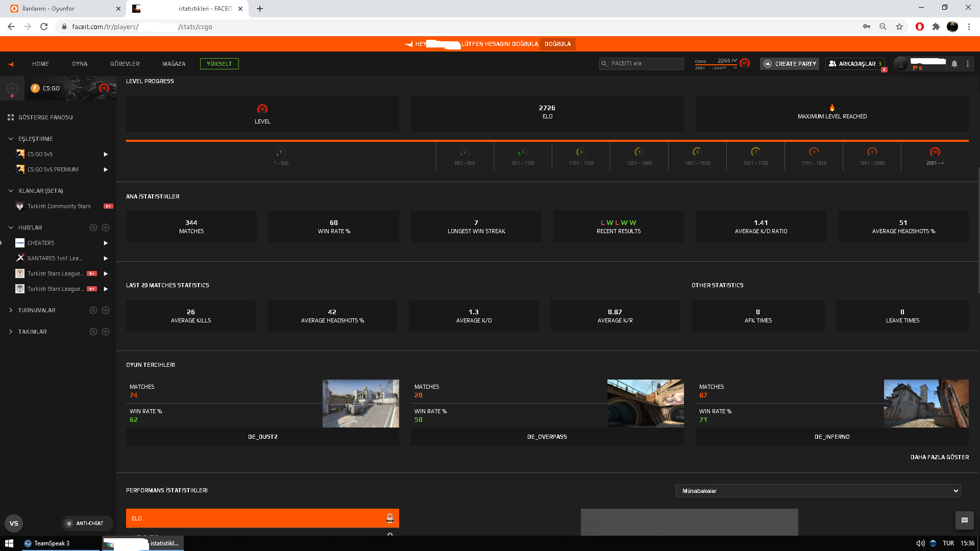Click the search icon next to Turnuvalar
The height and width of the screenshot is (551, 980).
[93, 310]
